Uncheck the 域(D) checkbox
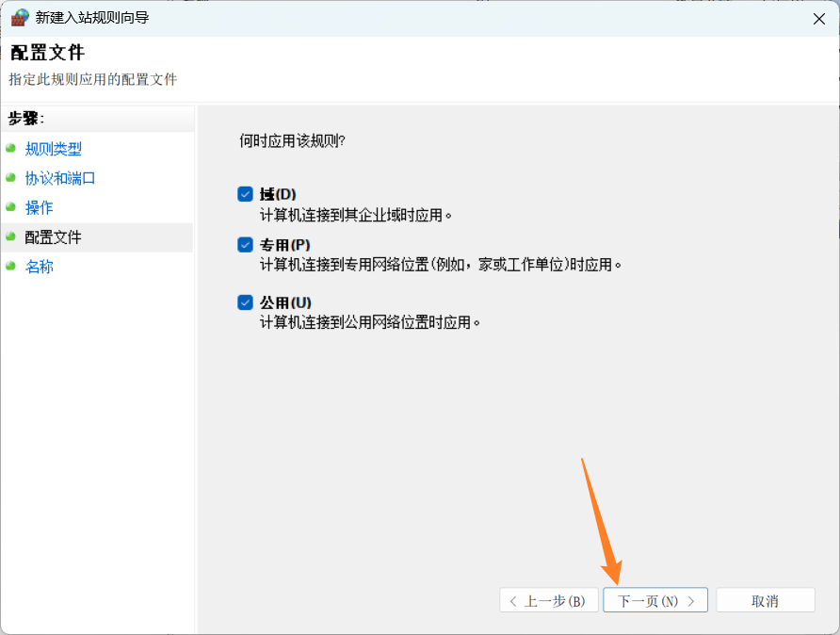 246,194
